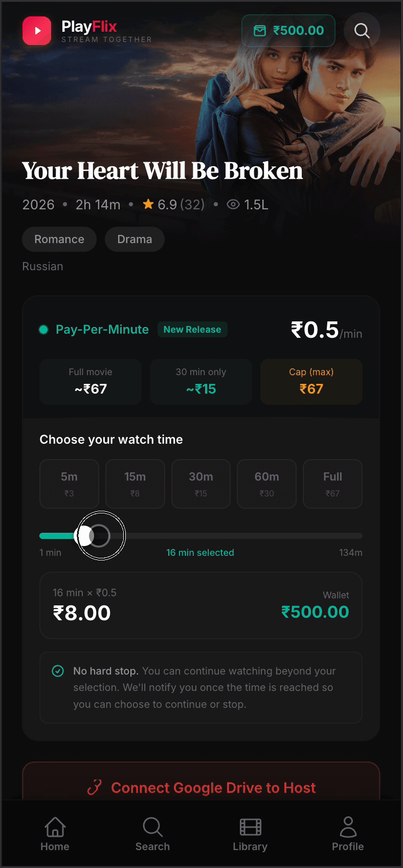Screen dimensions: 403x868
Task: Select the Library film icon in bottom nav
Action: tap(250, 827)
